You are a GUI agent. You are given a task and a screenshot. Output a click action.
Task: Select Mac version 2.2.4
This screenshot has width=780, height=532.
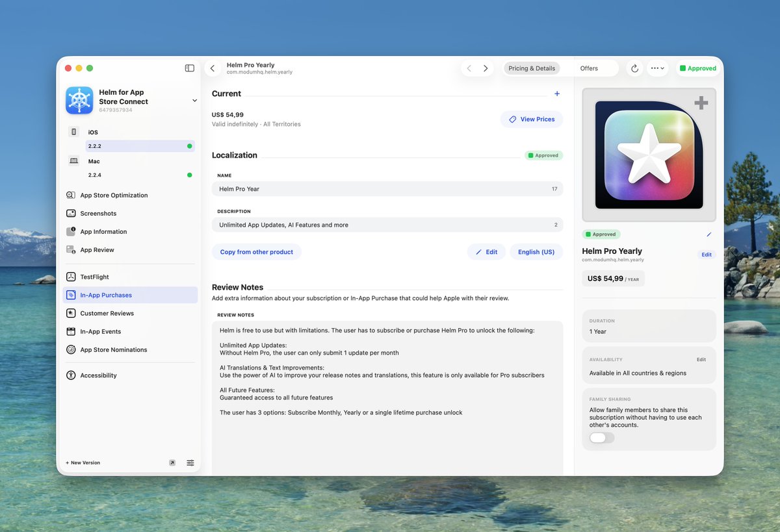[x=140, y=175]
